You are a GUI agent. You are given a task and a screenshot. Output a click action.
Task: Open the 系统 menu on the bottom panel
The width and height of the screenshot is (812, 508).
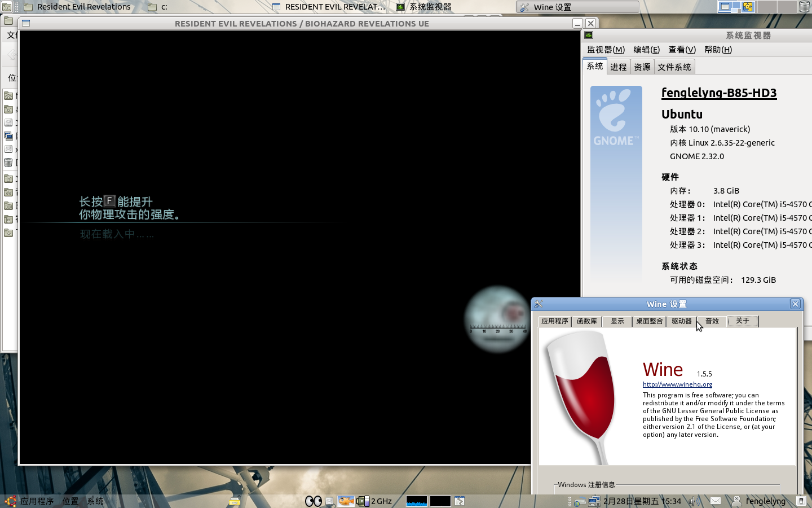click(x=95, y=501)
